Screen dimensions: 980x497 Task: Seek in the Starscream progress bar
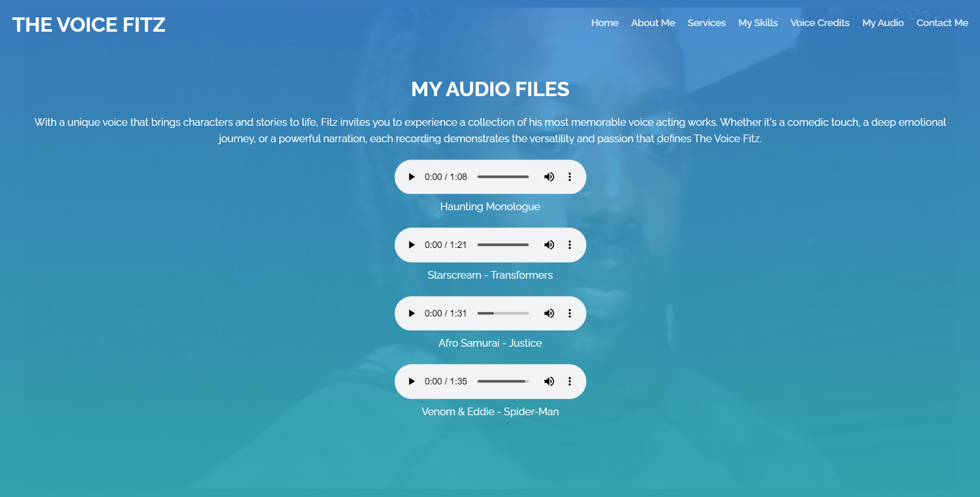coord(503,245)
